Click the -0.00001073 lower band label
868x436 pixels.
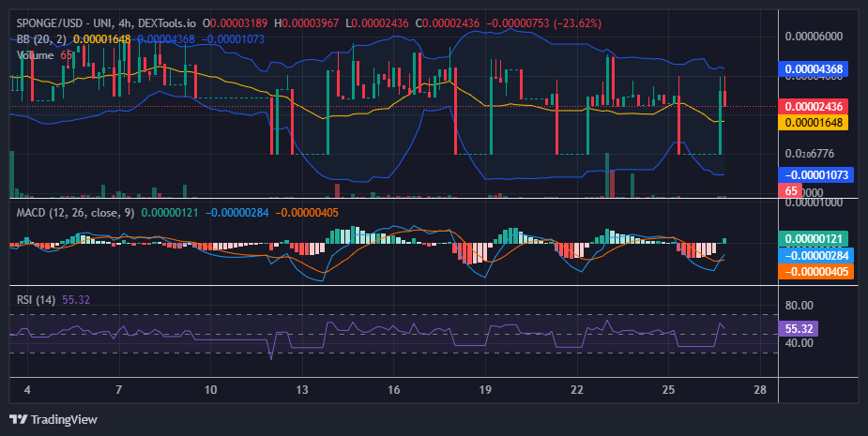tap(816, 174)
